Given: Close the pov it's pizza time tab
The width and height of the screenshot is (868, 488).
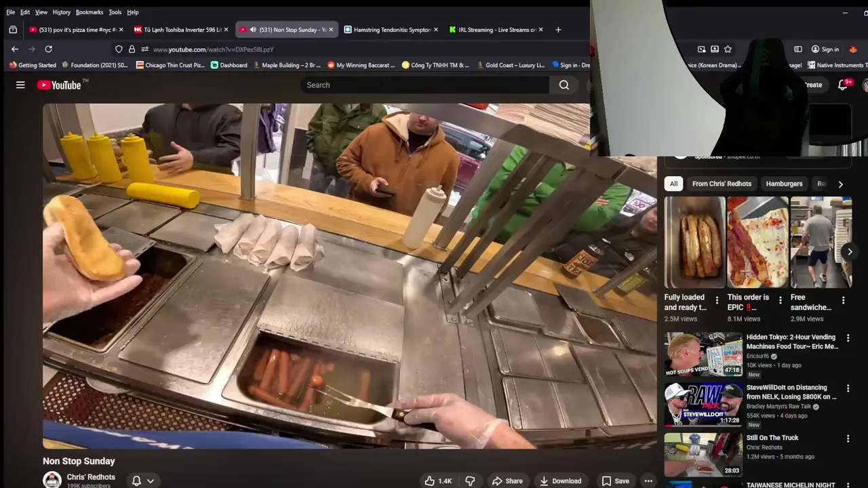Looking at the screenshot, I should (121, 30).
